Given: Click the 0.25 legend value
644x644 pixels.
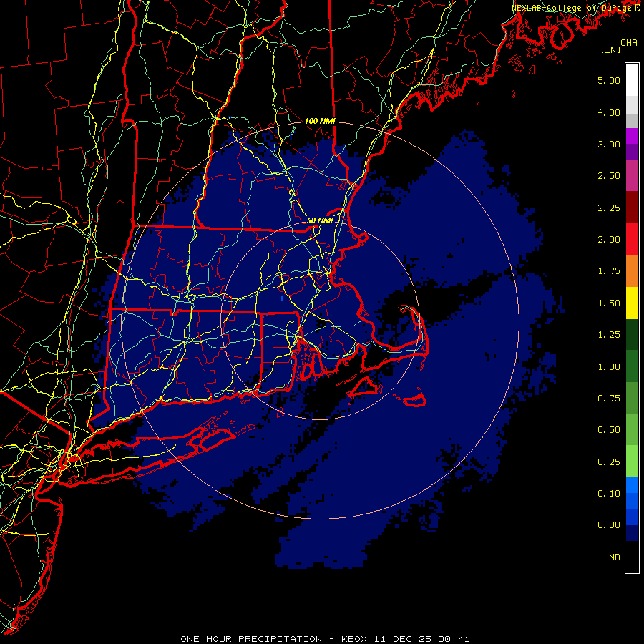Looking at the screenshot, I should (609, 462).
